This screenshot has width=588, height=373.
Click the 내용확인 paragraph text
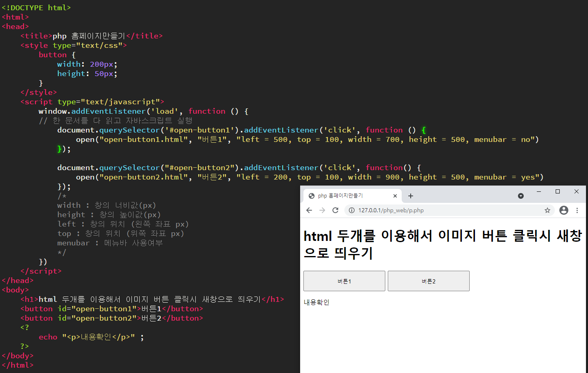click(x=317, y=302)
